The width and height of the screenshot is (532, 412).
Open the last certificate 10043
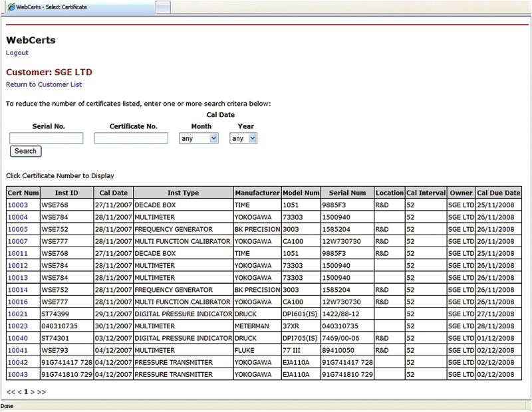[x=17, y=375]
